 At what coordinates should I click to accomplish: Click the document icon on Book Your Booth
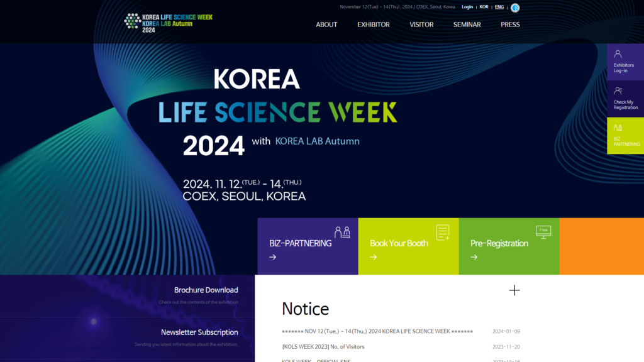click(x=443, y=233)
